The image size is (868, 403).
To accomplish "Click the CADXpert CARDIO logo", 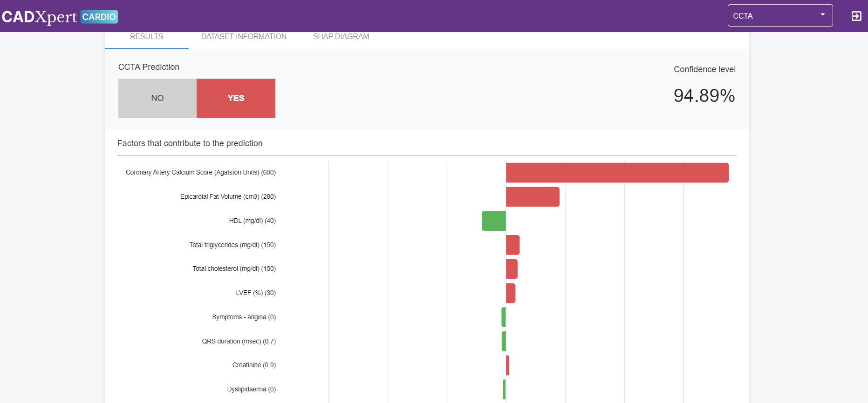I will tap(60, 17).
